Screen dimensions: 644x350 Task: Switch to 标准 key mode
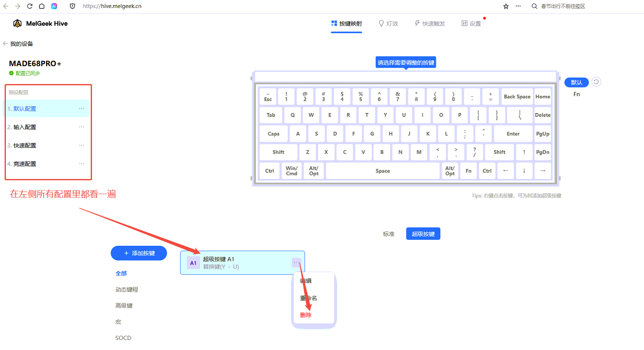pos(389,234)
